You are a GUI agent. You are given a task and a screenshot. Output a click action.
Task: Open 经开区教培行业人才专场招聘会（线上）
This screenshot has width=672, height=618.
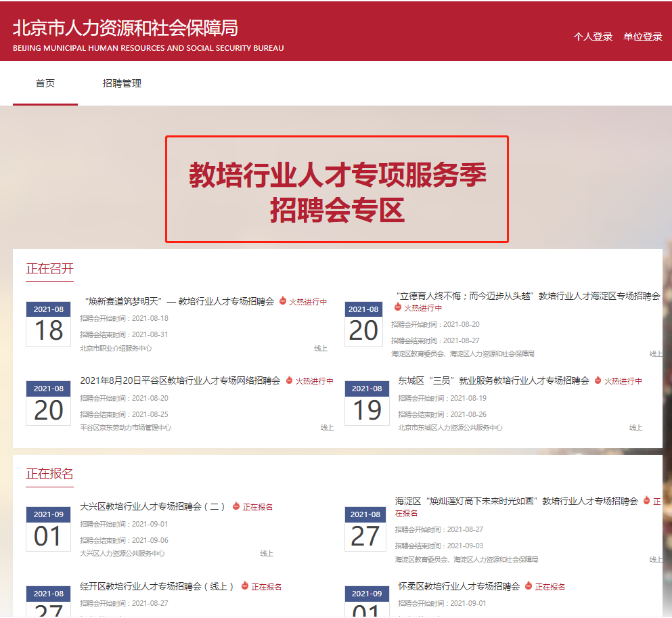pos(156,586)
